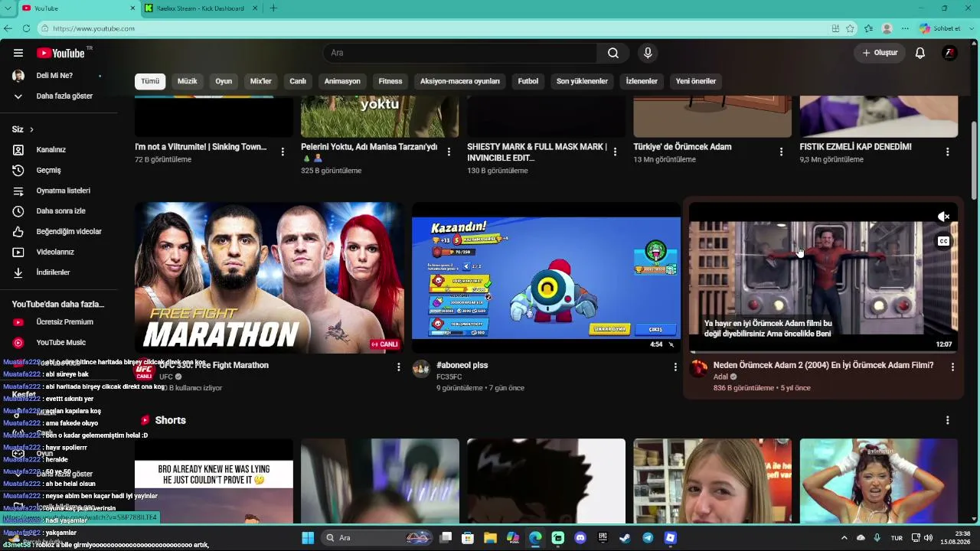Click the Oluştur create button
The height and width of the screenshot is (551, 980).
click(x=880, y=53)
